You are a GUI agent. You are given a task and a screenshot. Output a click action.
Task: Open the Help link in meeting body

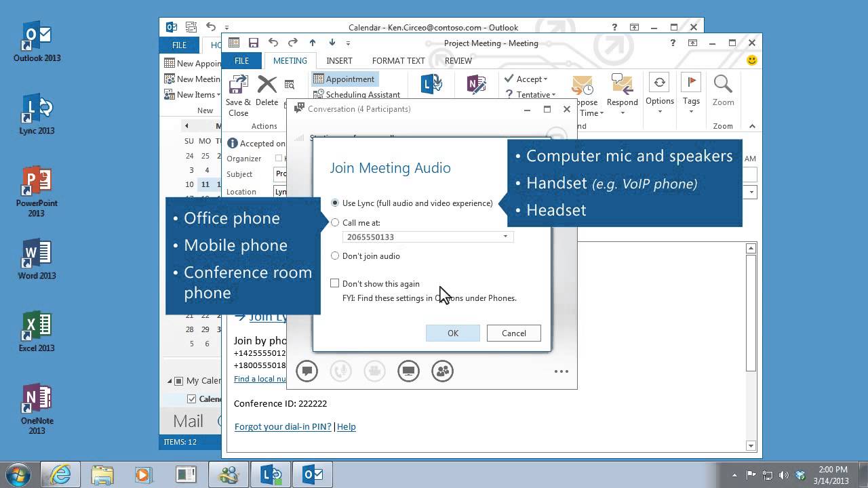(x=346, y=426)
